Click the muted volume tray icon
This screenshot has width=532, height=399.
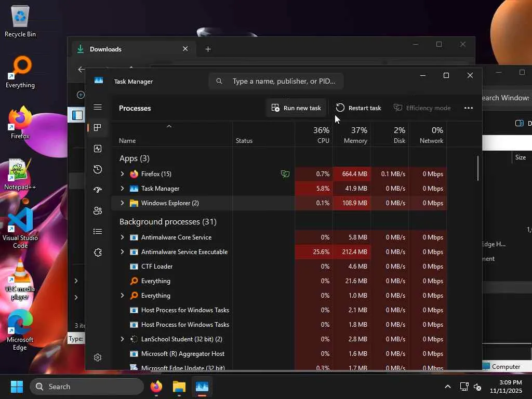pyautogui.click(x=477, y=387)
